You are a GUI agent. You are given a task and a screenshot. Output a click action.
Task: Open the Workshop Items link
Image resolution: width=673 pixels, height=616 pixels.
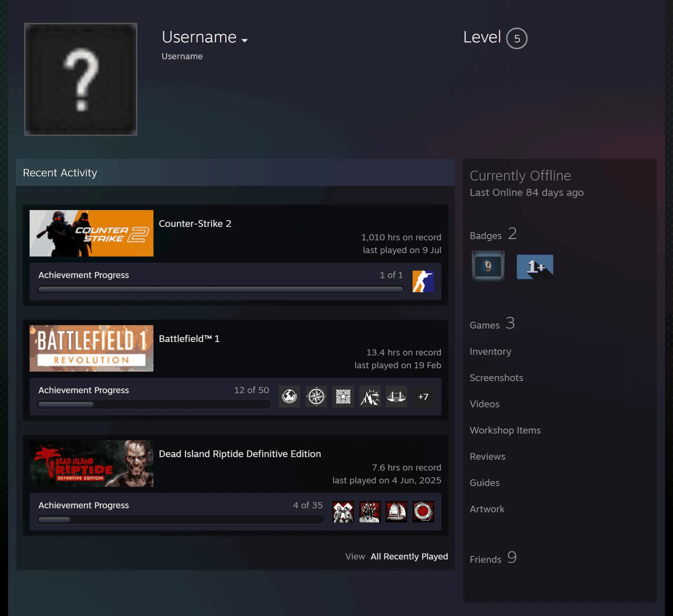505,430
